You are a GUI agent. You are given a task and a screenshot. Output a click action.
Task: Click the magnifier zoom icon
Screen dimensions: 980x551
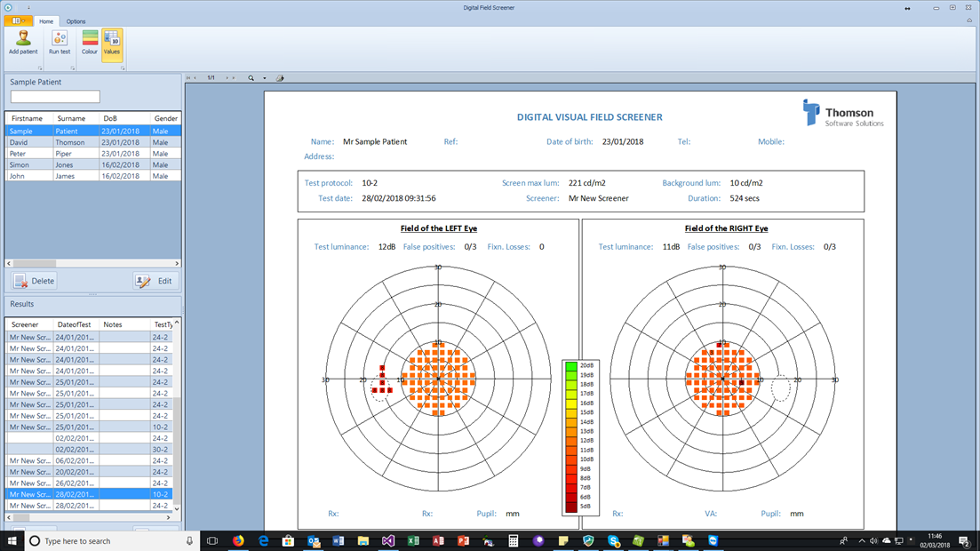(x=251, y=78)
